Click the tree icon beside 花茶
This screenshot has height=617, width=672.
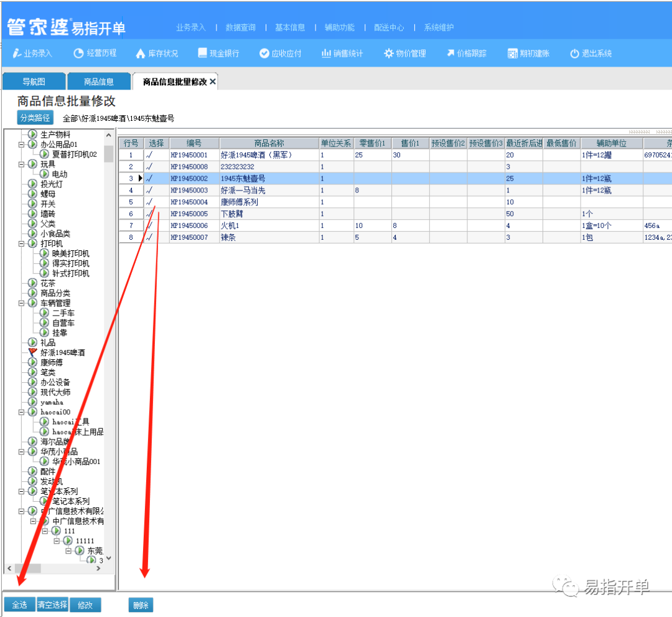(32, 283)
